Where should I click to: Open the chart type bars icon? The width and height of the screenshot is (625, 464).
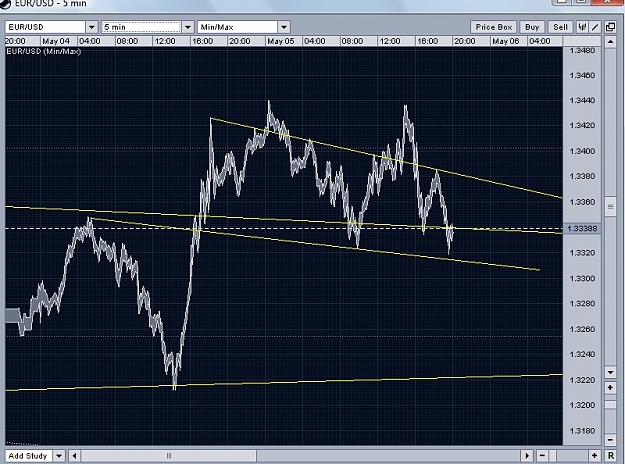click(x=583, y=27)
